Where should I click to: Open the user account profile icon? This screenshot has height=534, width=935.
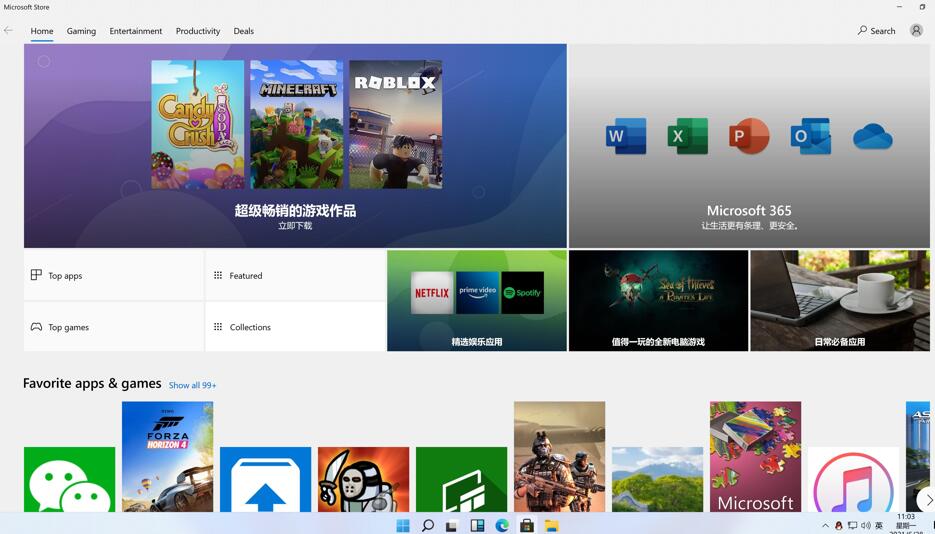tap(916, 30)
